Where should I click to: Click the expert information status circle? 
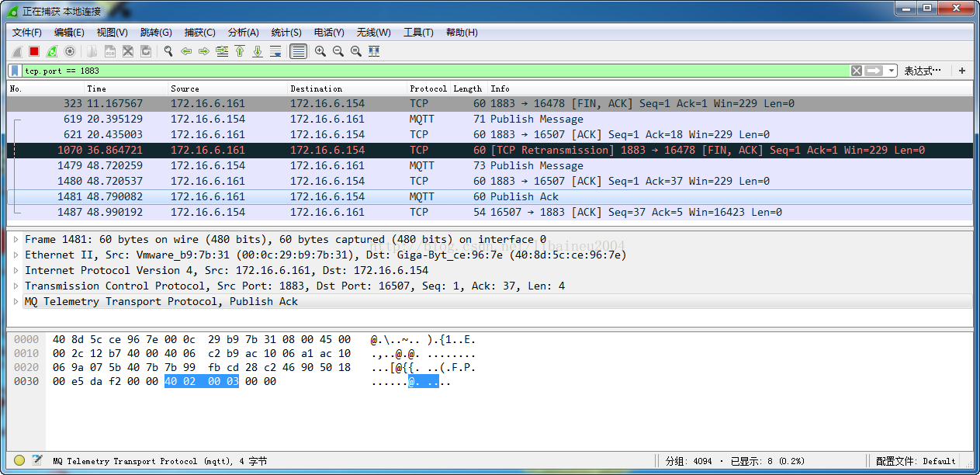pos(19,461)
